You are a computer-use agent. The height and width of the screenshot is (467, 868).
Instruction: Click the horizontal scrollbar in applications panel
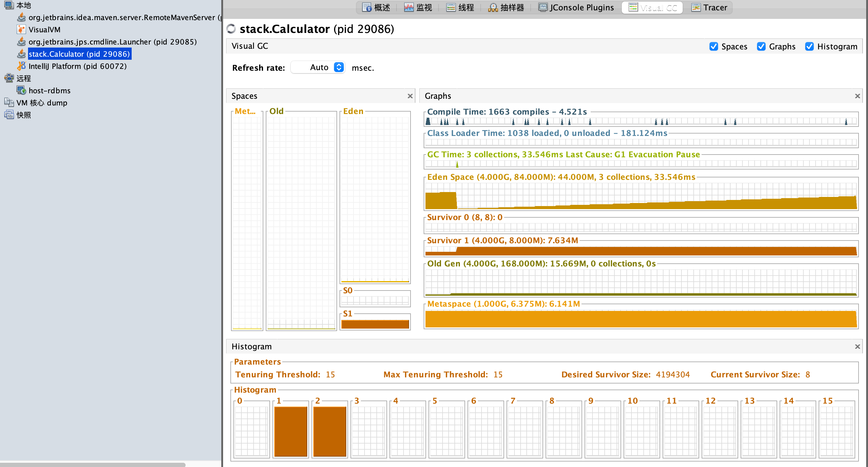93,464
